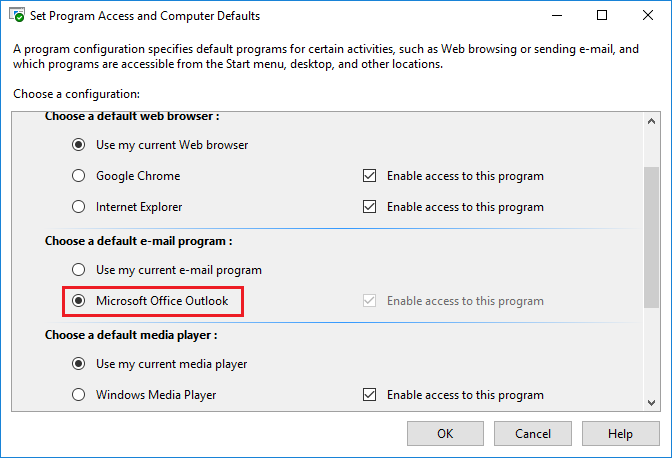Uncheck Enable access for Google Chrome
This screenshot has width=672, height=458.
(369, 176)
